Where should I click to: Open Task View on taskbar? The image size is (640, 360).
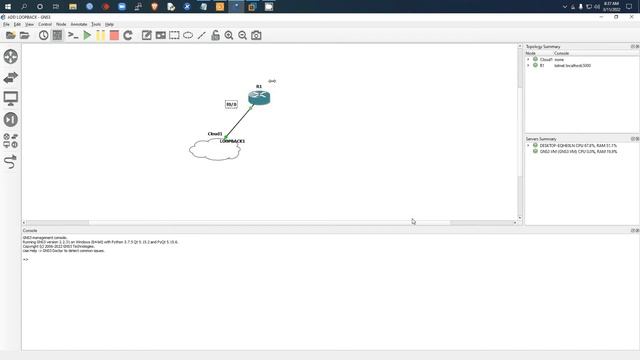click(56, 7)
